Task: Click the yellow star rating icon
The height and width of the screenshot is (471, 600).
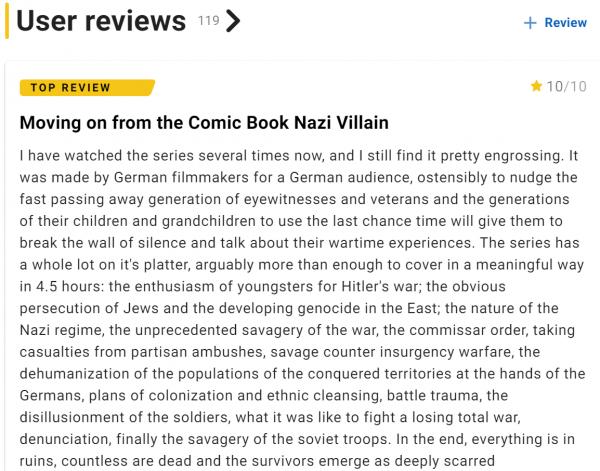Action: coord(536,88)
